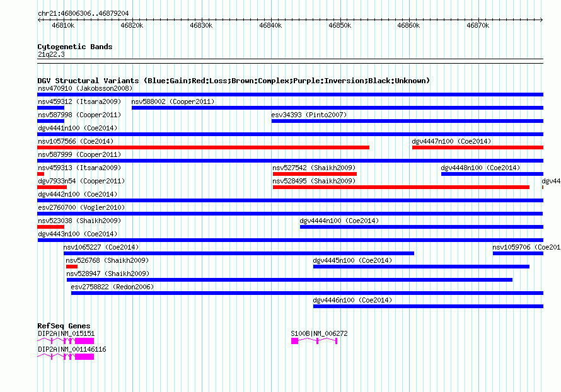Select dgv4441n100 (Coe2014) label
Image resolution: width=561 pixels, height=392 pixels.
78,128
